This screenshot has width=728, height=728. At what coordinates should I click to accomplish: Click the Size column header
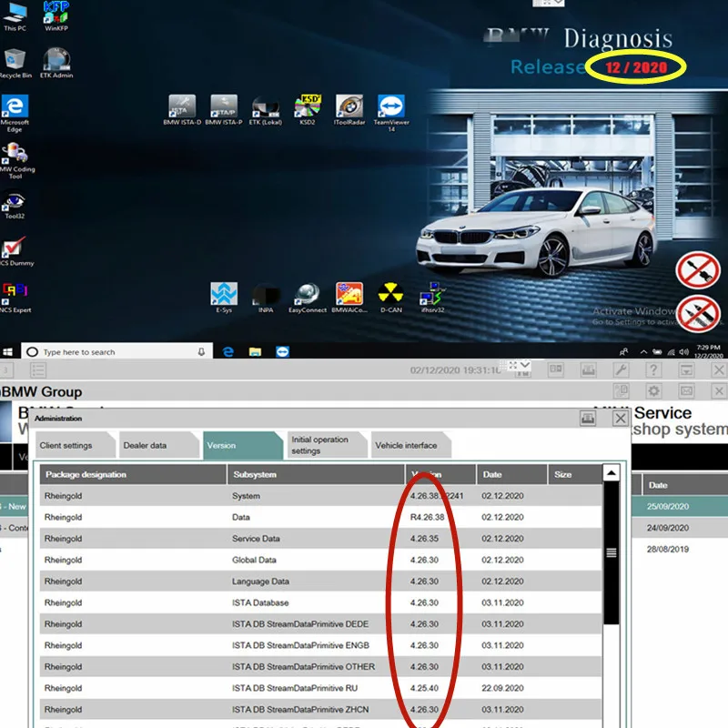click(575, 474)
